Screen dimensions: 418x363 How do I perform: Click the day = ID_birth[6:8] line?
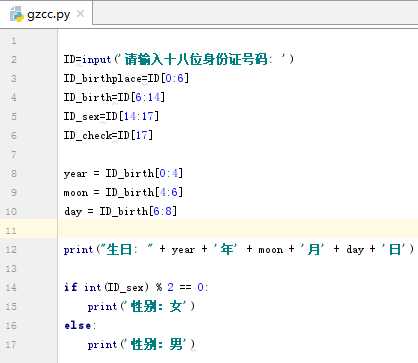click(120, 212)
